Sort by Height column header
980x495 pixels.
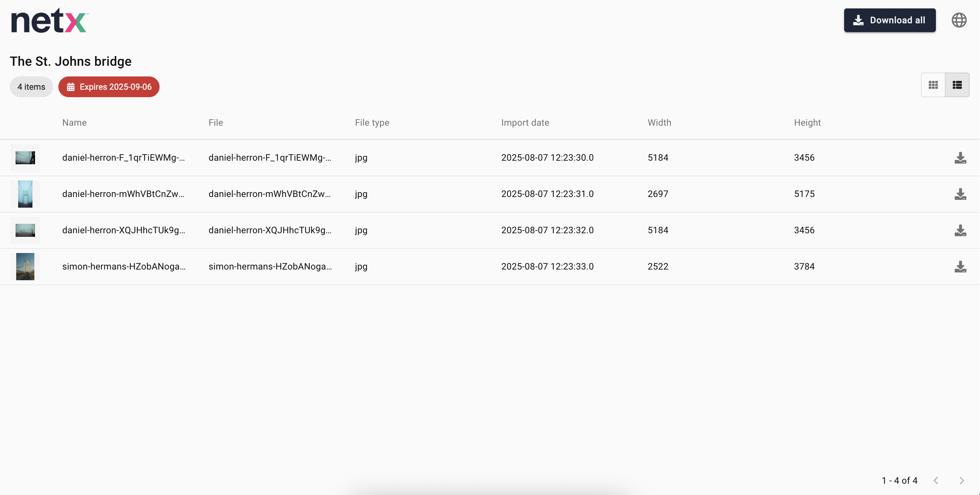[807, 123]
